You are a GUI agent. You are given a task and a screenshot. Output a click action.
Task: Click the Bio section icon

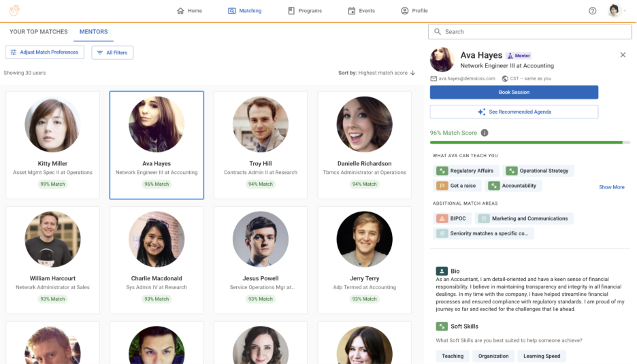click(x=442, y=271)
